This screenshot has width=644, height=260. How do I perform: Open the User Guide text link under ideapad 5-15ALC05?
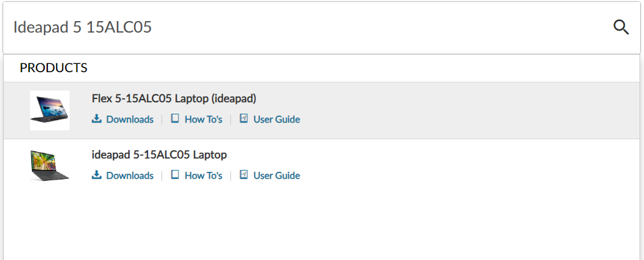[276, 176]
